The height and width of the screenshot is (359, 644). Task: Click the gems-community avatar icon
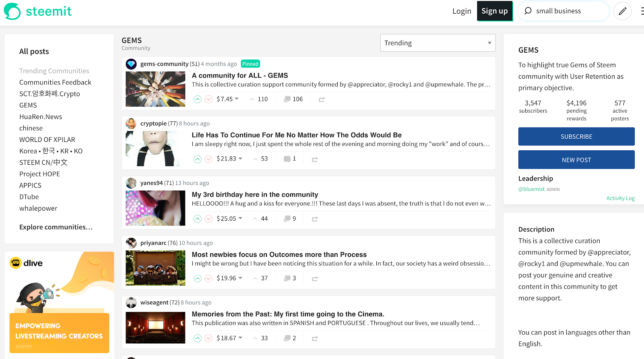(x=131, y=64)
